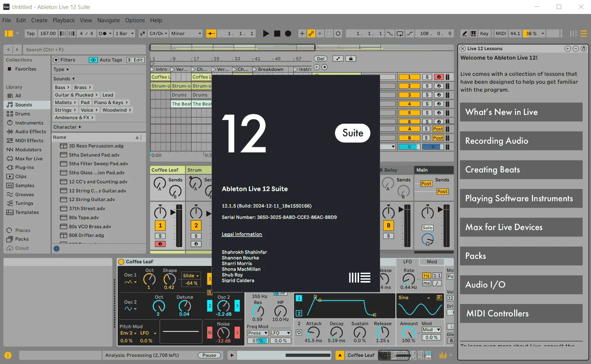This screenshot has height=364, width=591.
Task: Open the Minor scale dropdown
Action: click(x=186, y=34)
